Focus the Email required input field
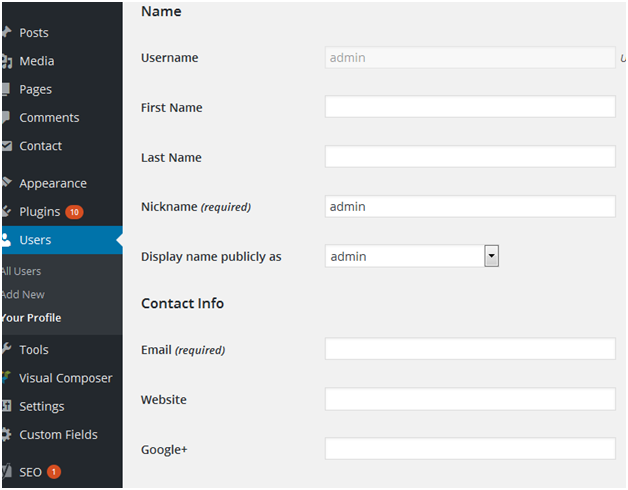This screenshot has height=490, width=628. [x=470, y=349]
